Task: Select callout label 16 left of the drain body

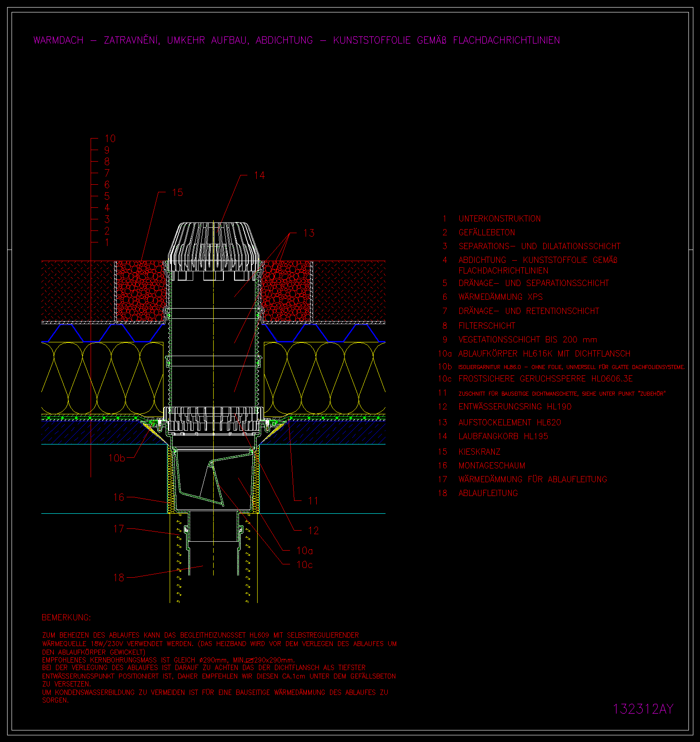Action: click(119, 497)
